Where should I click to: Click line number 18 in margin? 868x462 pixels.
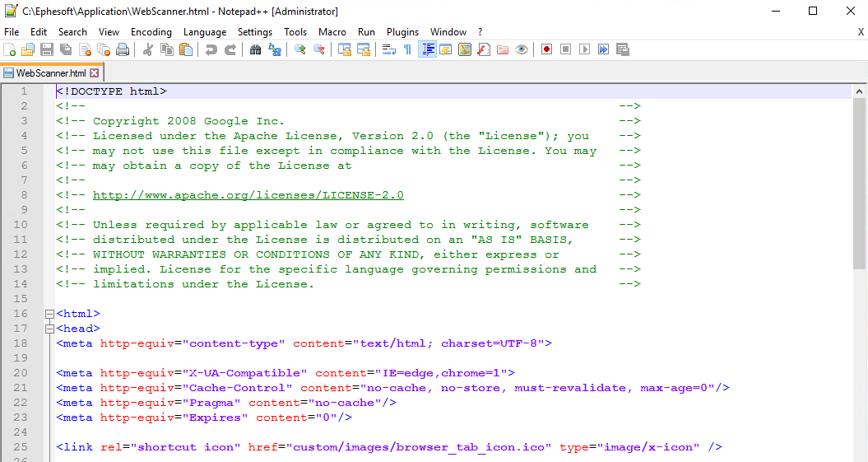pyautogui.click(x=21, y=343)
